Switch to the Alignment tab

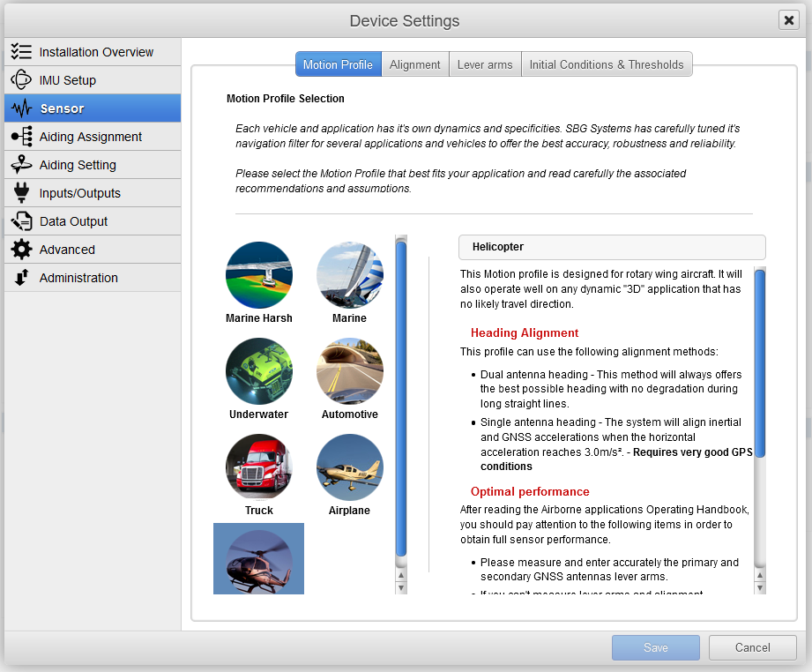pyautogui.click(x=414, y=64)
